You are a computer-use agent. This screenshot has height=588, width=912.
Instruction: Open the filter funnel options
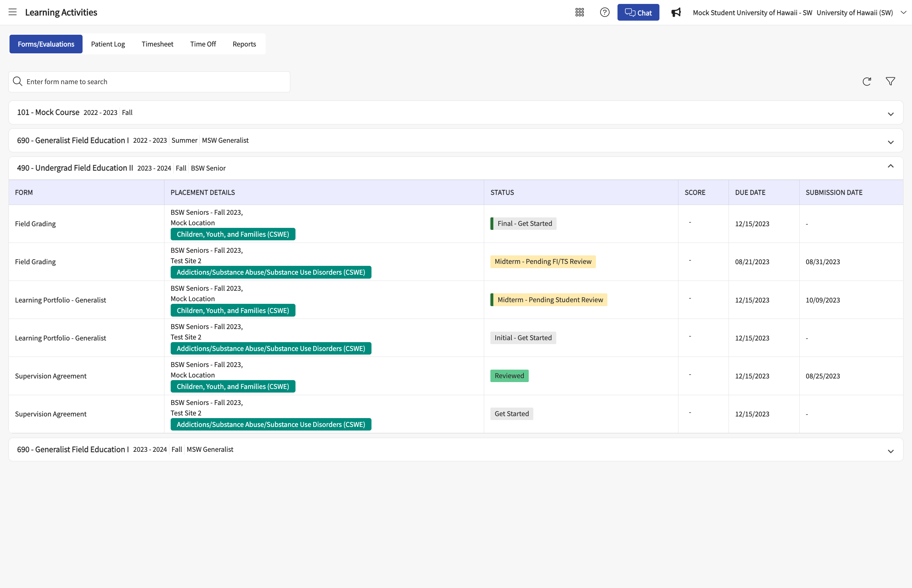tap(890, 81)
